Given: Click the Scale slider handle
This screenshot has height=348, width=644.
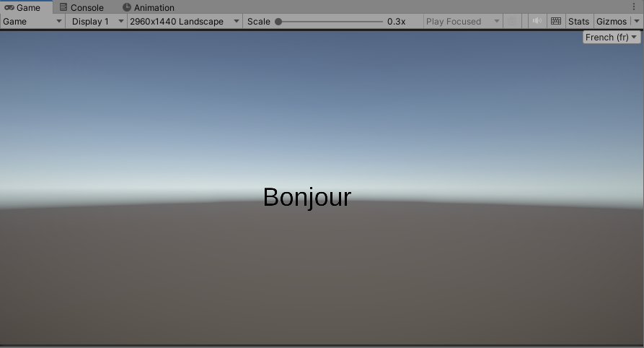Looking at the screenshot, I should [278, 22].
